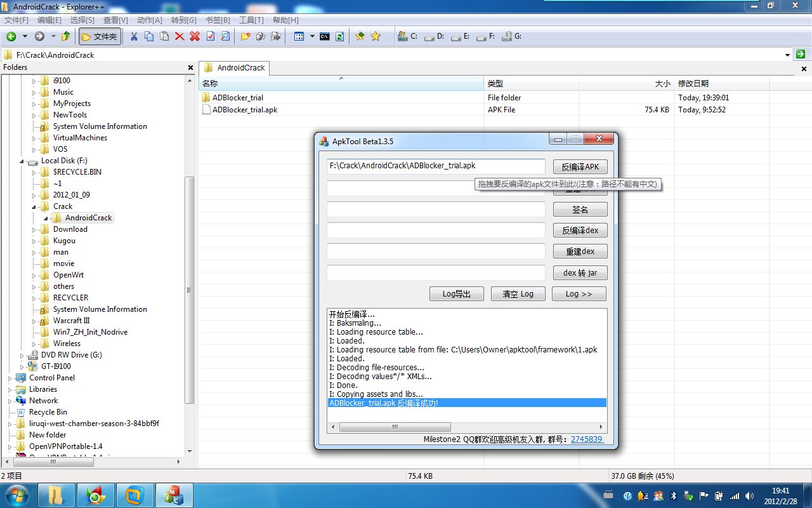Jump to drive E: in the drive bar

461,37
